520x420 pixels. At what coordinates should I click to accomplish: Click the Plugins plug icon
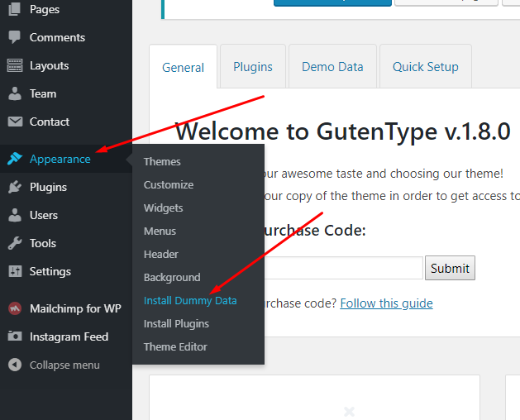coord(15,187)
